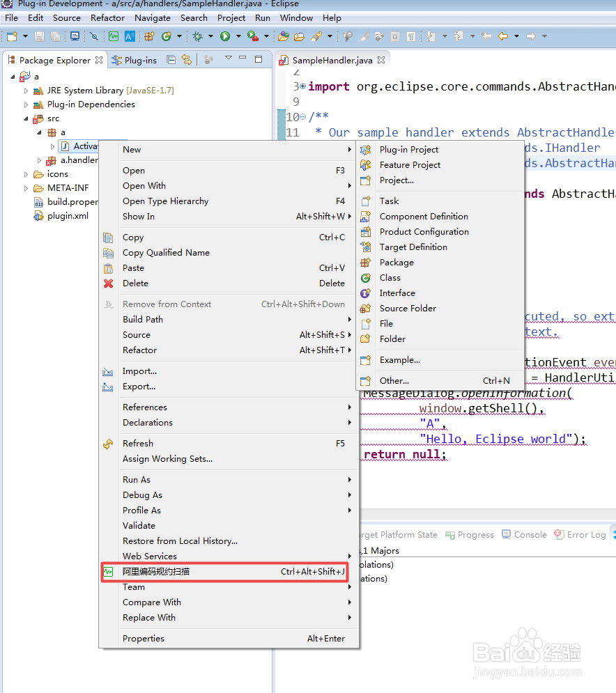Viewport: 616px width, 693px height.
Task: Click the New Java Package toolbar icon
Action: pyautogui.click(x=149, y=36)
